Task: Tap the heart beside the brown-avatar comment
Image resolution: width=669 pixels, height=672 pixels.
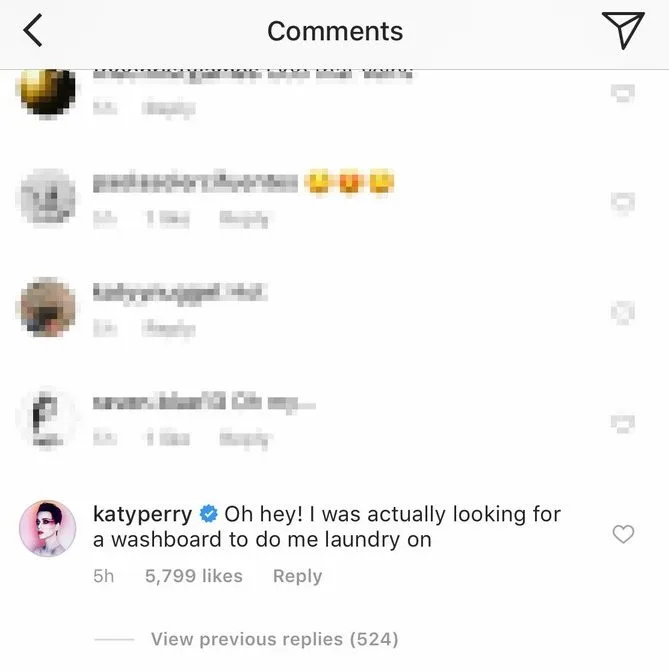Action: pyautogui.click(x=623, y=312)
